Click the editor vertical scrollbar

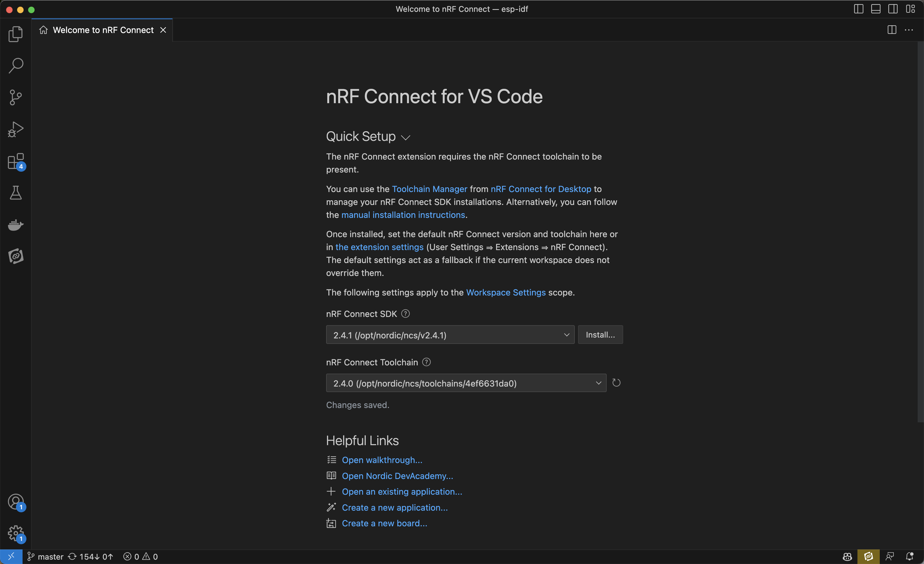coord(921,232)
